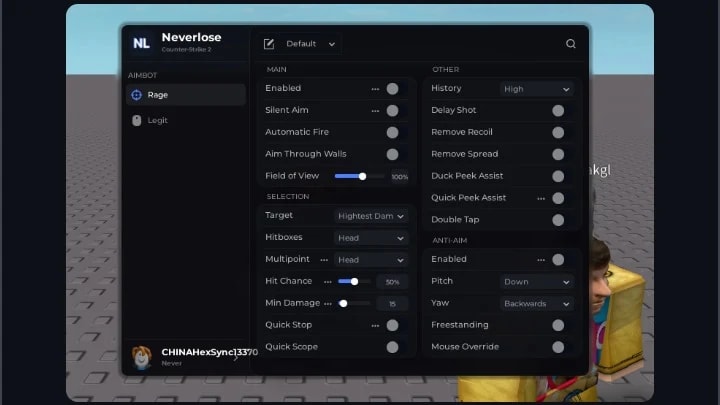
Task: Open more options dots for Min Damage
Action: (x=327, y=304)
